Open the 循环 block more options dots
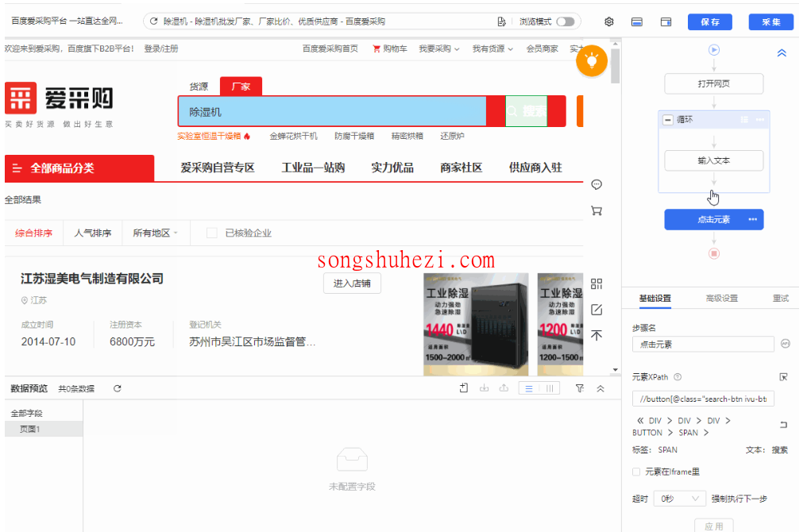The height and width of the screenshot is (532, 811). pyautogui.click(x=760, y=119)
